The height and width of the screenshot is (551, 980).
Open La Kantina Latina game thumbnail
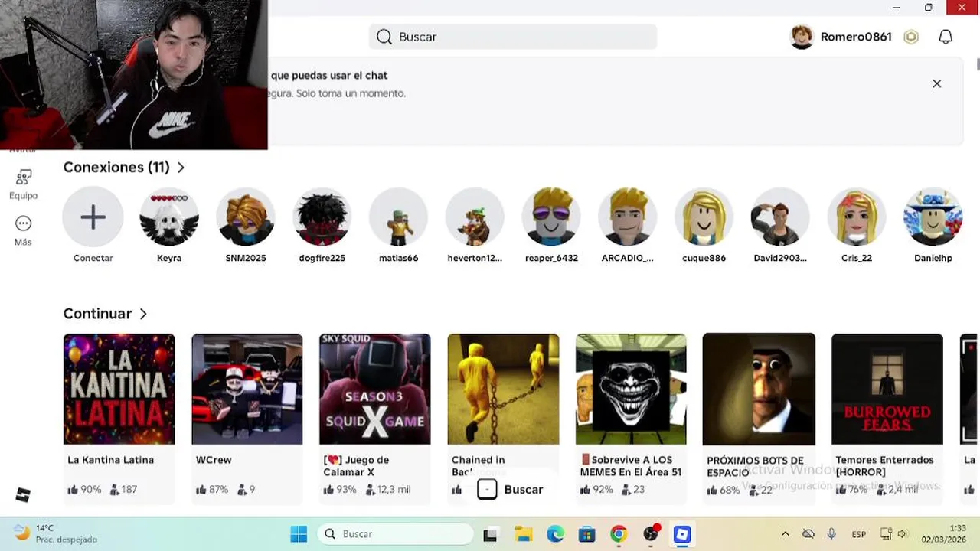[119, 389]
